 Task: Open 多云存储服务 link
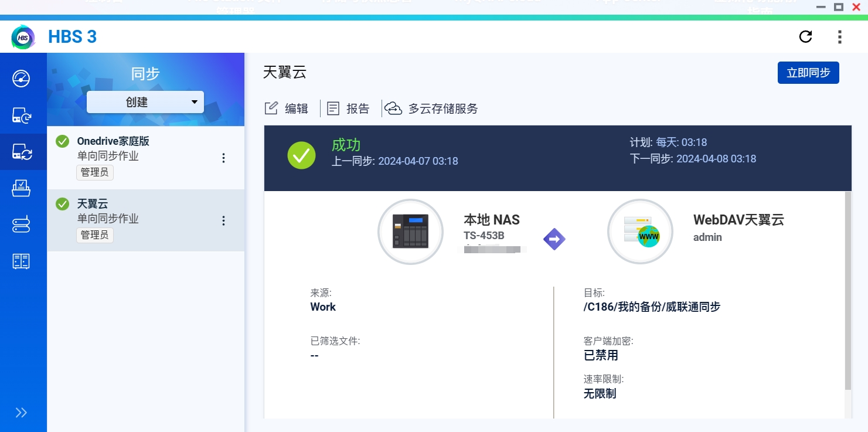431,108
